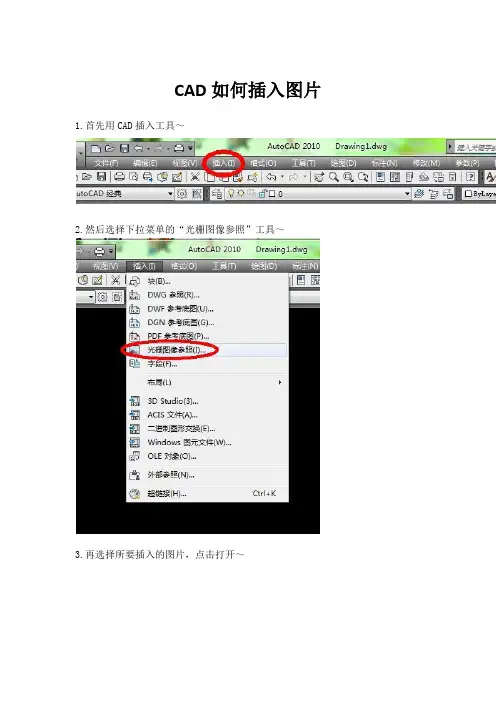Open the 编辑(E) menu
The height and width of the screenshot is (702, 496).
pyautogui.click(x=145, y=163)
